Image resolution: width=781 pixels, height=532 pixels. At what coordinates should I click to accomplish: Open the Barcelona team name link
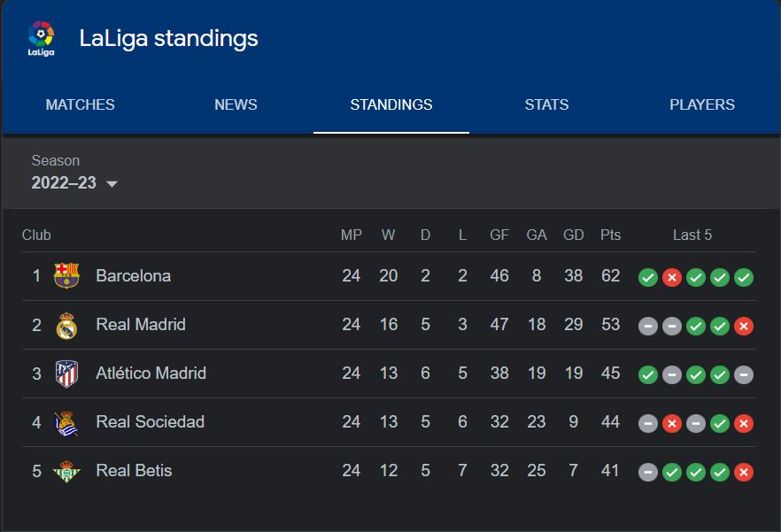133,276
